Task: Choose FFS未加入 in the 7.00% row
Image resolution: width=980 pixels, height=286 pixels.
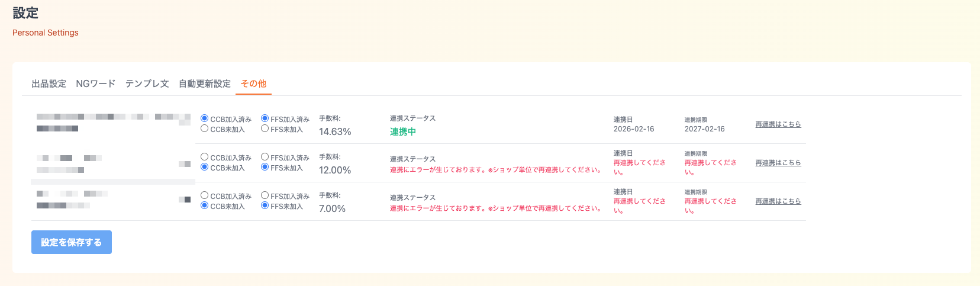Action: tap(265, 205)
